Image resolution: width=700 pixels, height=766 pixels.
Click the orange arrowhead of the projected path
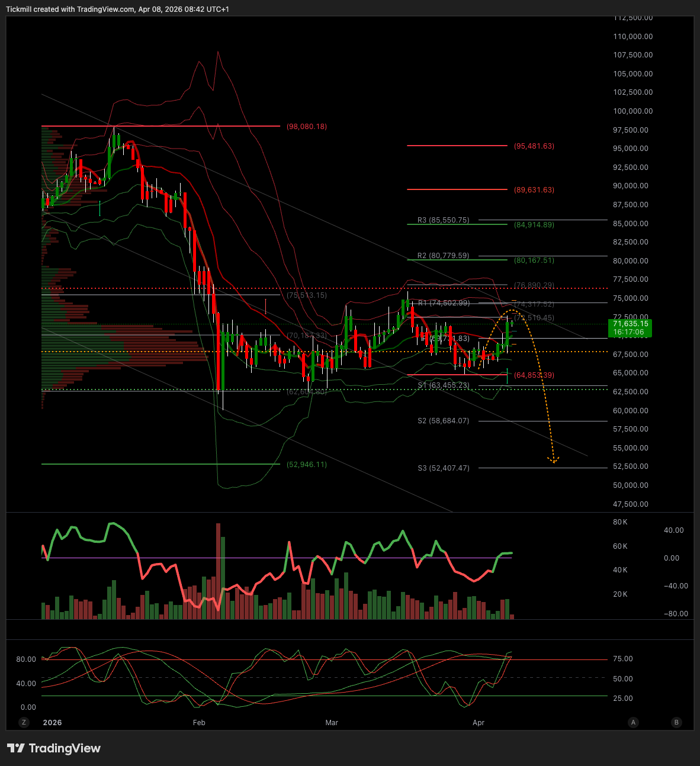pos(554,459)
